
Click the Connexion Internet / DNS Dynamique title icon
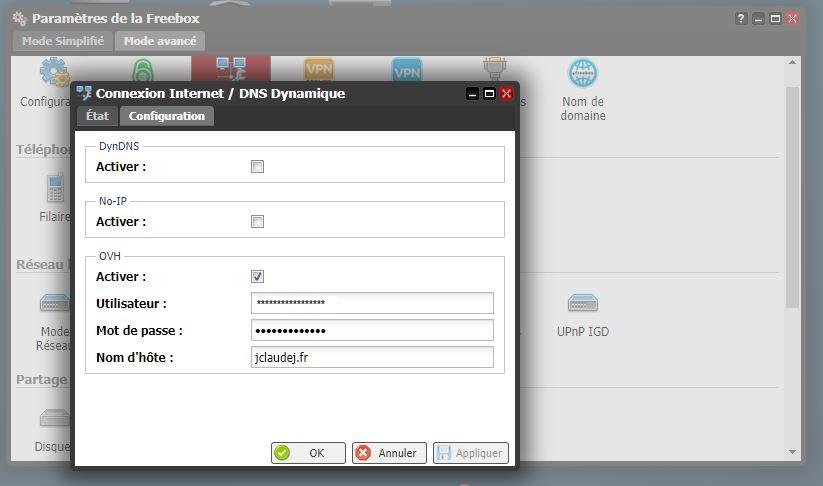point(84,93)
